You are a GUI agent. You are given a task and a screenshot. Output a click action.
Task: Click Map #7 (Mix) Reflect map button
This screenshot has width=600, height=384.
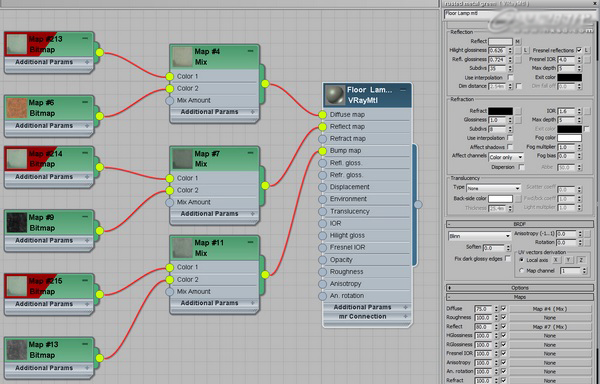[x=550, y=327]
